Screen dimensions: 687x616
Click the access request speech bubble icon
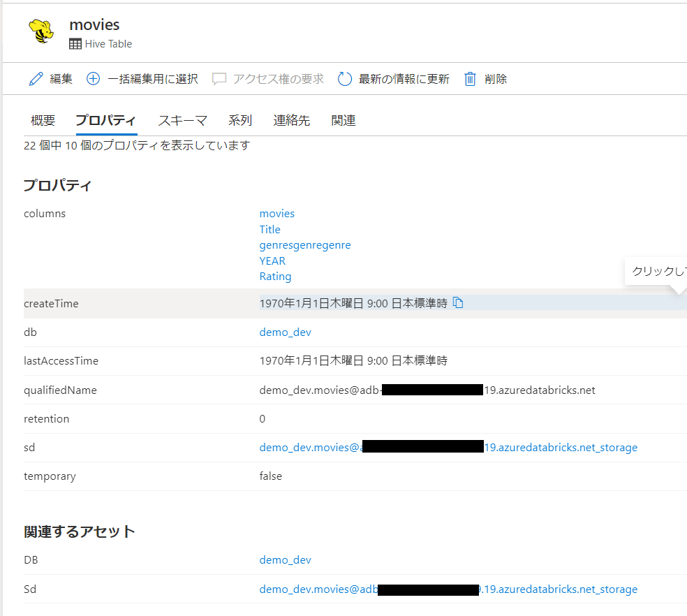point(219,79)
